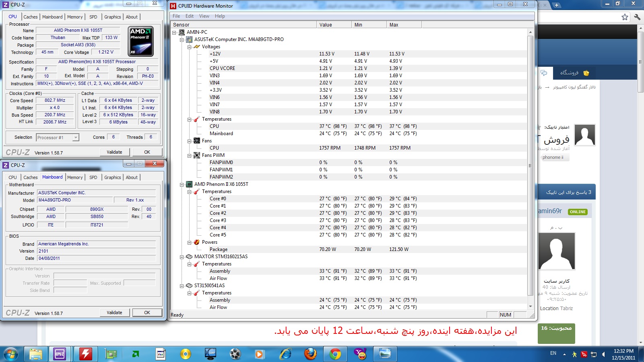Viewport: 644px width, 362px height.
Task: Switch to SPD tab in top CPU-Z
Action: coord(93,17)
